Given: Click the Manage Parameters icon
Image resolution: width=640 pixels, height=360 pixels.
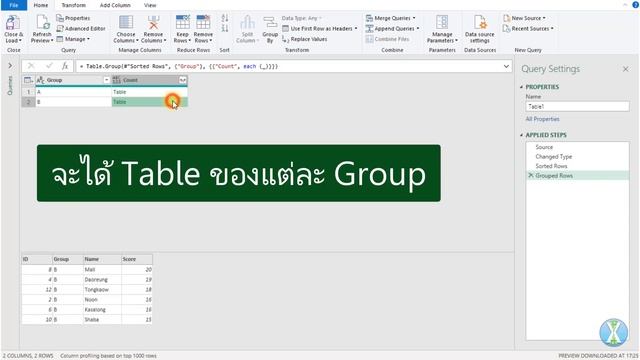Looking at the screenshot, I should tap(442, 29).
